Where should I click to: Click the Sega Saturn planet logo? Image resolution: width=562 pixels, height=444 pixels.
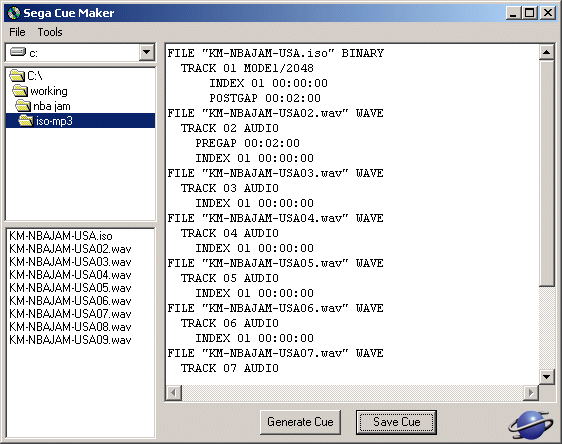tap(531, 425)
